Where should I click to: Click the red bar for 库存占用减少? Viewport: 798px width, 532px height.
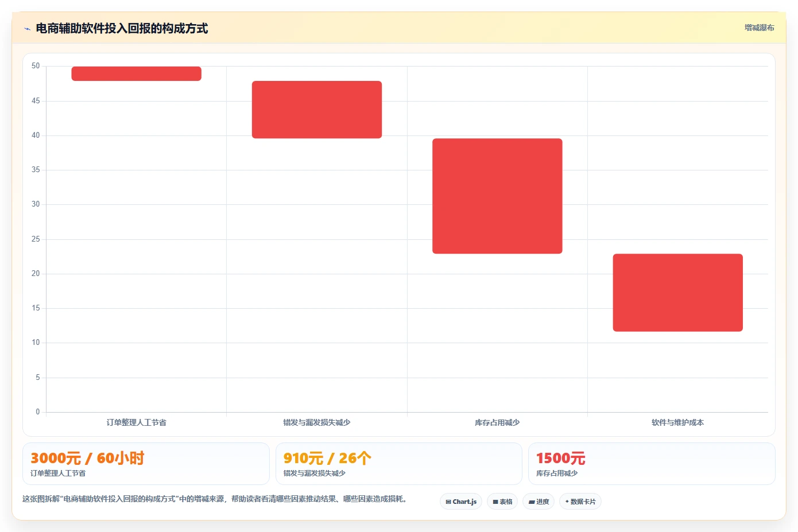[497, 196]
